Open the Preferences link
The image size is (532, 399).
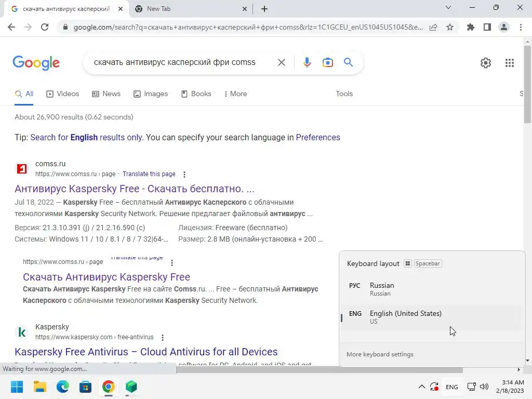point(318,137)
